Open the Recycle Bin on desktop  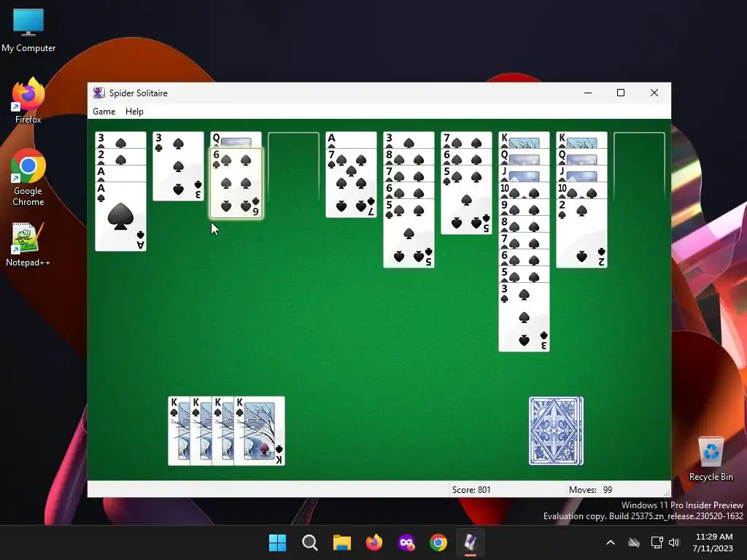tap(711, 459)
